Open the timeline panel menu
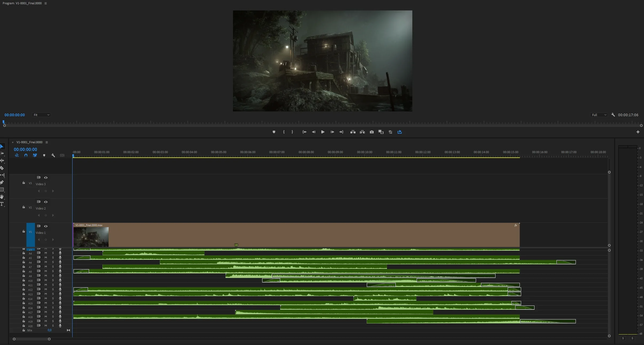Viewport: 644px width, 345px height. 47,142
